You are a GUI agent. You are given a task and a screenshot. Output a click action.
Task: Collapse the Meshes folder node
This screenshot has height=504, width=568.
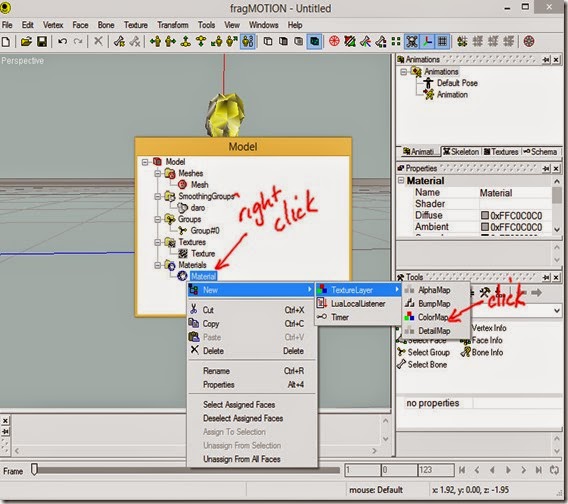tap(158, 173)
